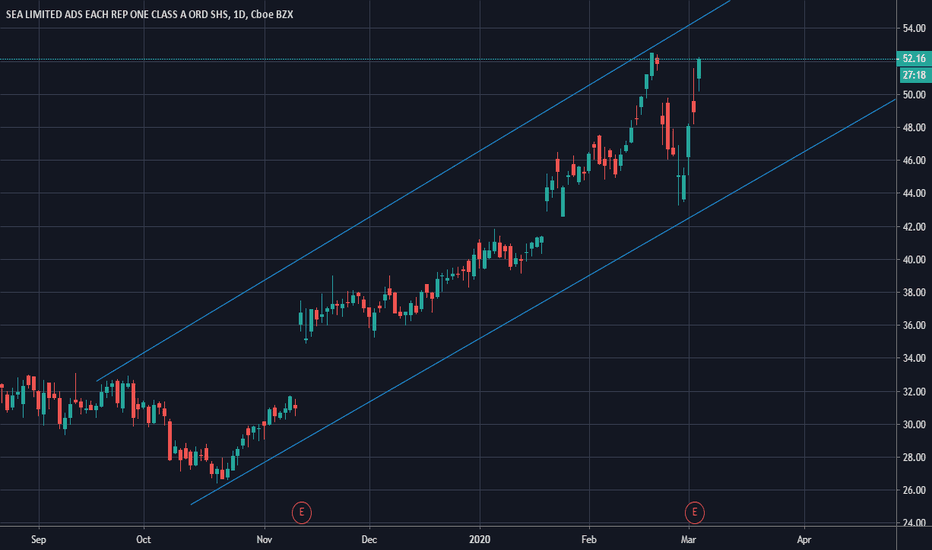
Task: Click the Apr time axis label
Action: tap(804, 539)
